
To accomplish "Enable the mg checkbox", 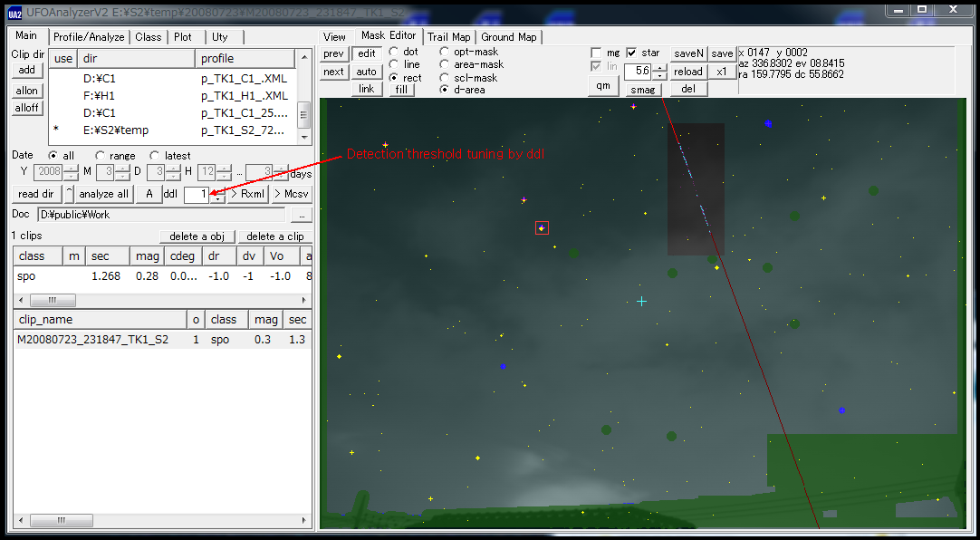I will 596,53.
